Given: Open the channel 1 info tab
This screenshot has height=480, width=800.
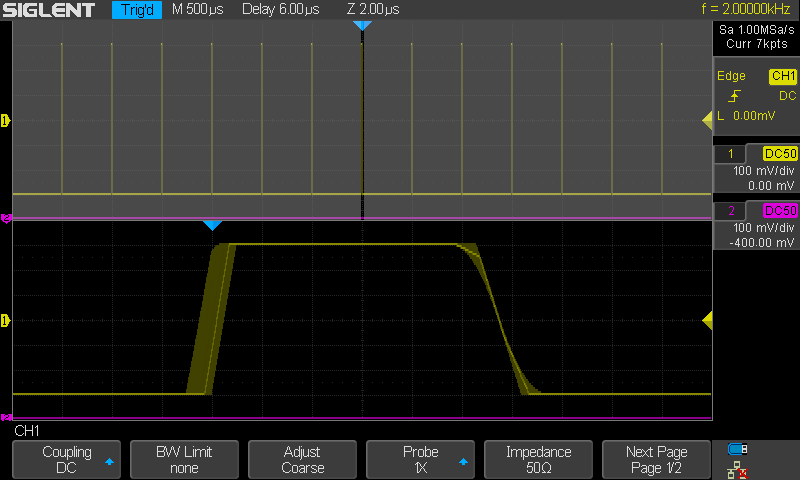Looking at the screenshot, I should [x=730, y=154].
